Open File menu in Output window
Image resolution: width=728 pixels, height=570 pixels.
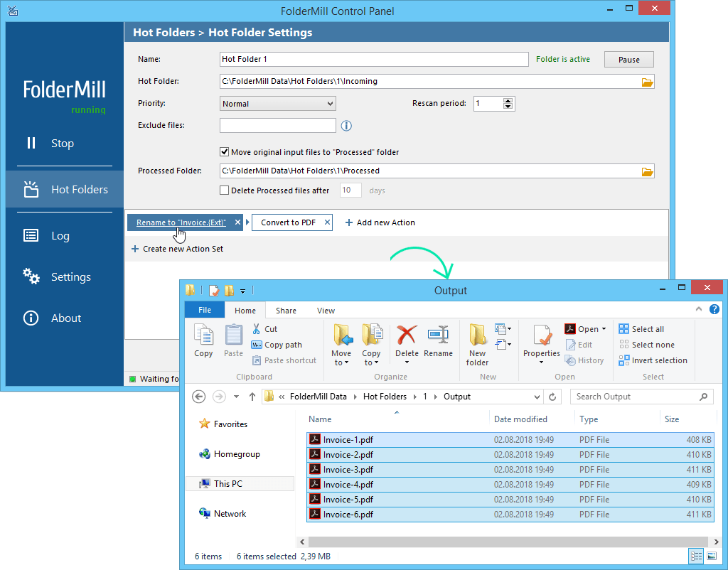[x=205, y=310]
